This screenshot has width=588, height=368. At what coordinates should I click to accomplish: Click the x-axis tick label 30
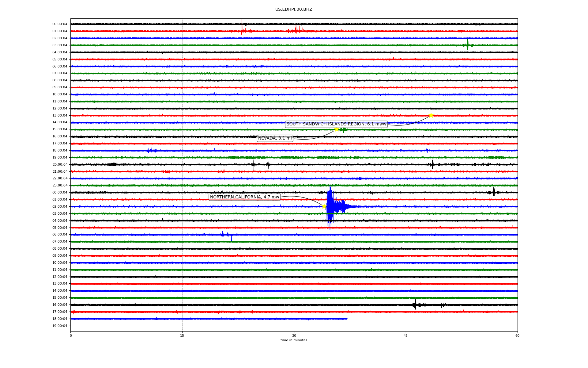pyautogui.click(x=294, y=335)
